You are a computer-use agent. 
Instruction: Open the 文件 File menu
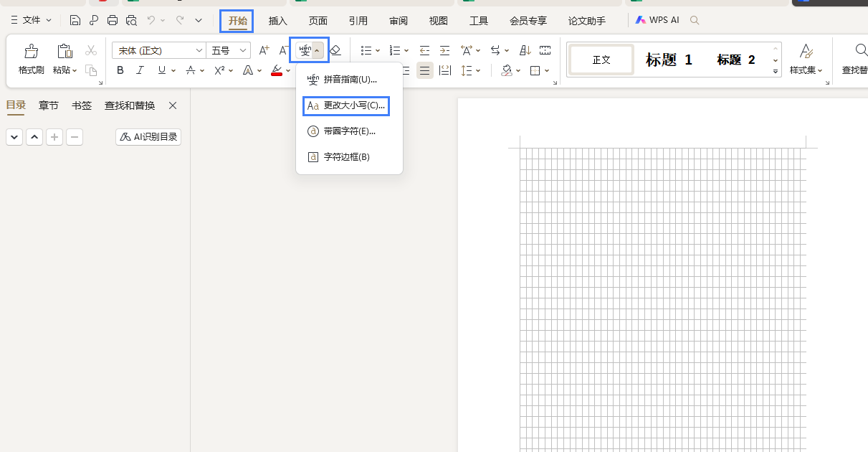coord(31,20)
